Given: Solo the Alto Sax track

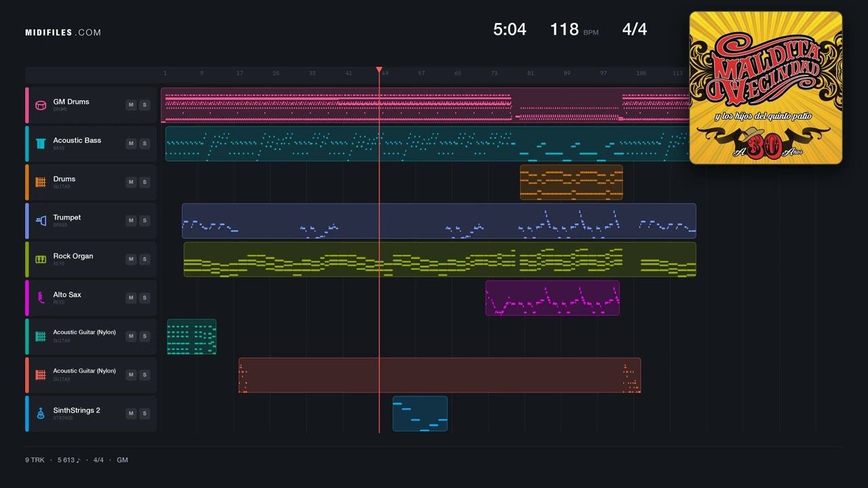Looking at the screenshot, I should [144, 298].
